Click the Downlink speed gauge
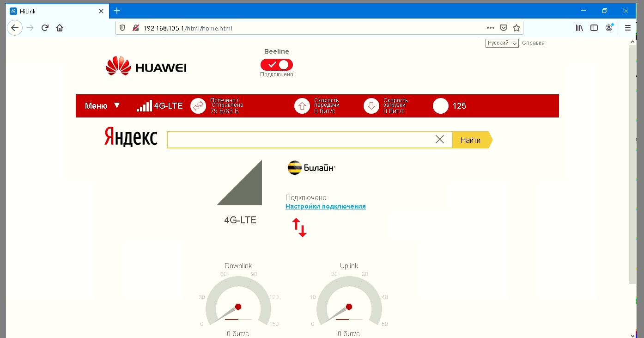 click(x=238, y=301)
